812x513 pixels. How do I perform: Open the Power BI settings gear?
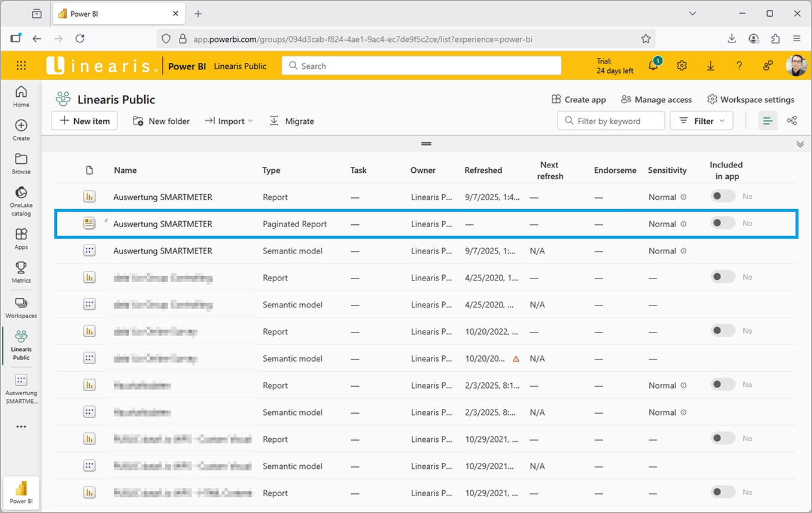(x=682, y=66)
